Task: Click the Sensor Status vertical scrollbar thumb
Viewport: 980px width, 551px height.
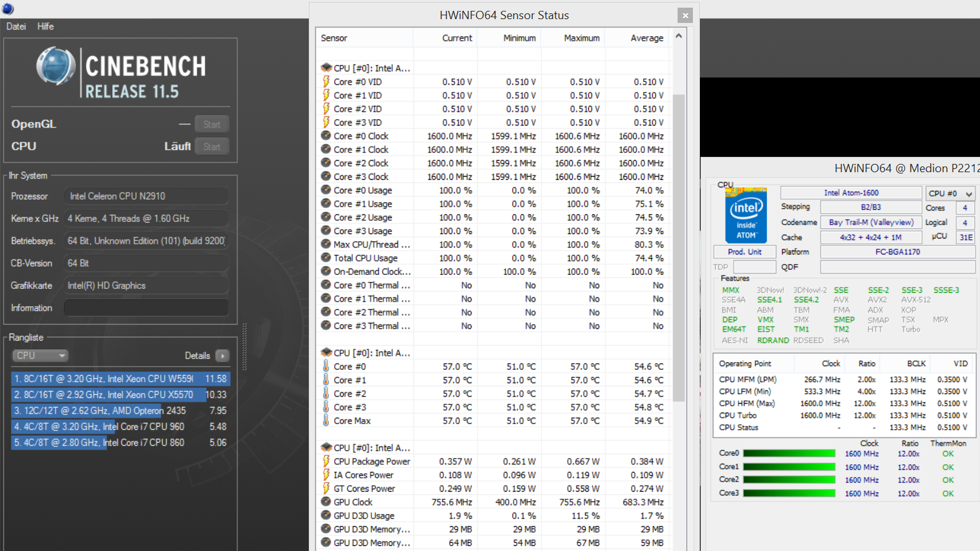Action: pos(678,247)
